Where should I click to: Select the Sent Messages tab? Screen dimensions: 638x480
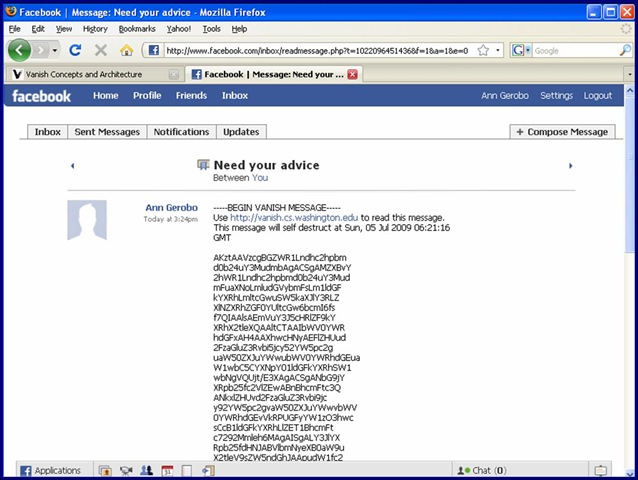pos(107,132)
